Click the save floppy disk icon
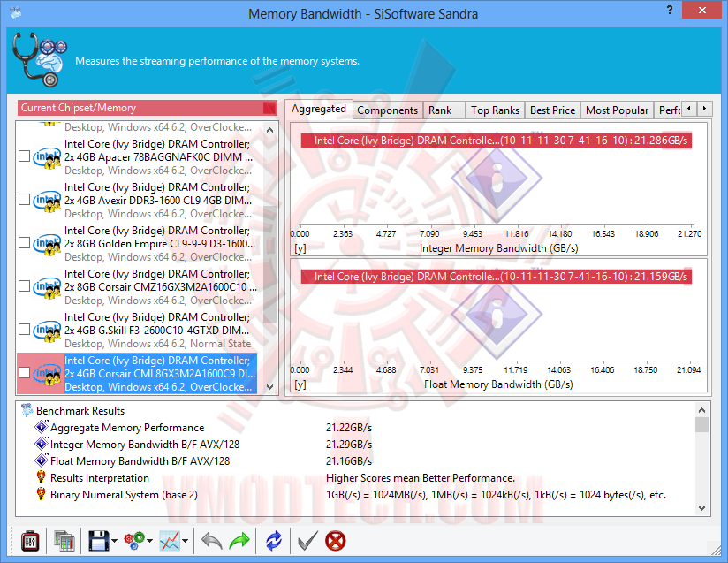This screenshot has width=728, height=563. [x=98, y=541]
